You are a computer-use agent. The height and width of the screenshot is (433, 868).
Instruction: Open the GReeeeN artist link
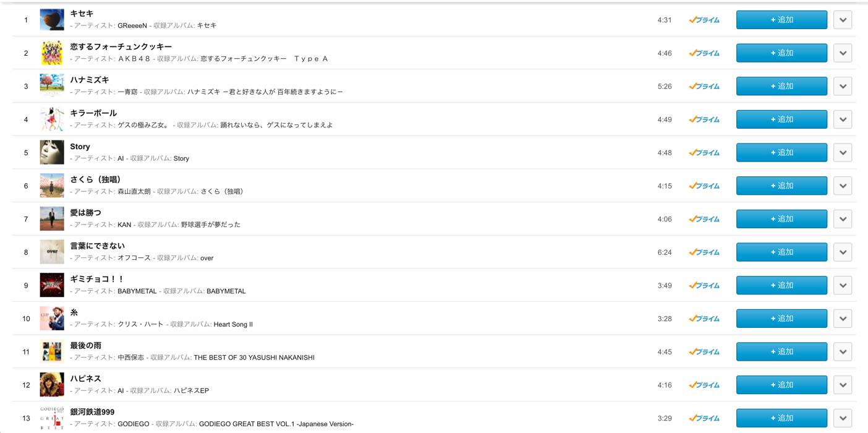pyautogui.click(x=132, y=25)
